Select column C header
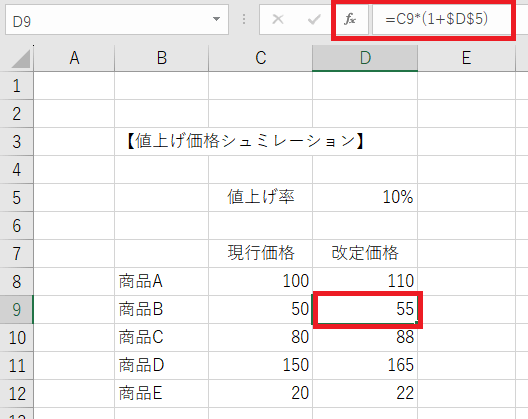The image size is (528, 419). [x=261, y=58]
